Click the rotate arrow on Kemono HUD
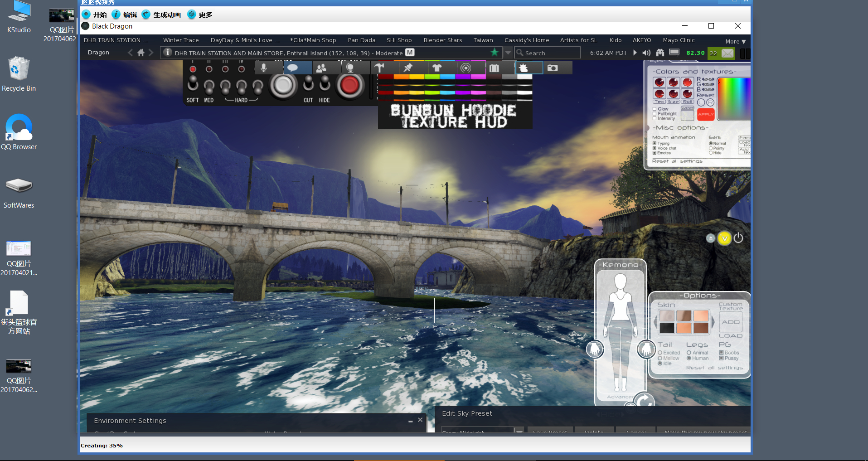Viewport: 868px width, 461px height. pyautogui.click(x=644, y=402)
